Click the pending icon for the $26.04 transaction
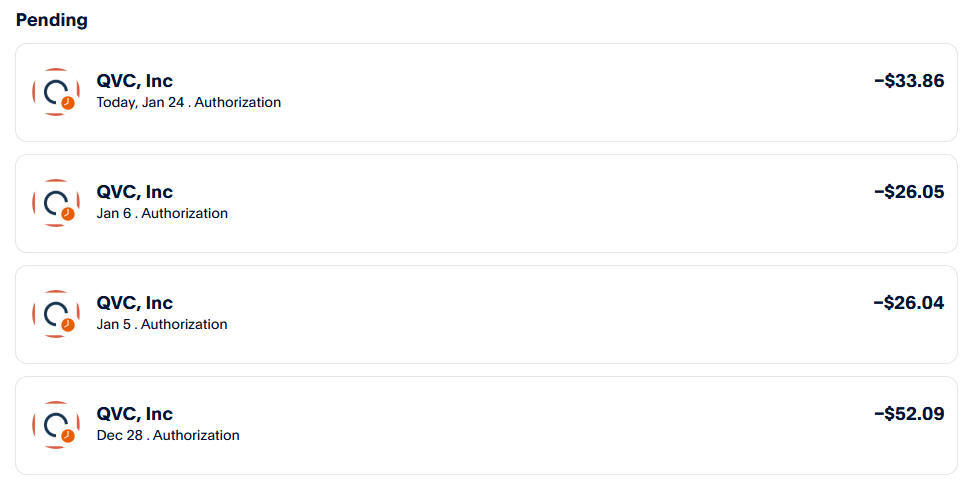Viewport: 963px width, 481px height. point(56,314)
